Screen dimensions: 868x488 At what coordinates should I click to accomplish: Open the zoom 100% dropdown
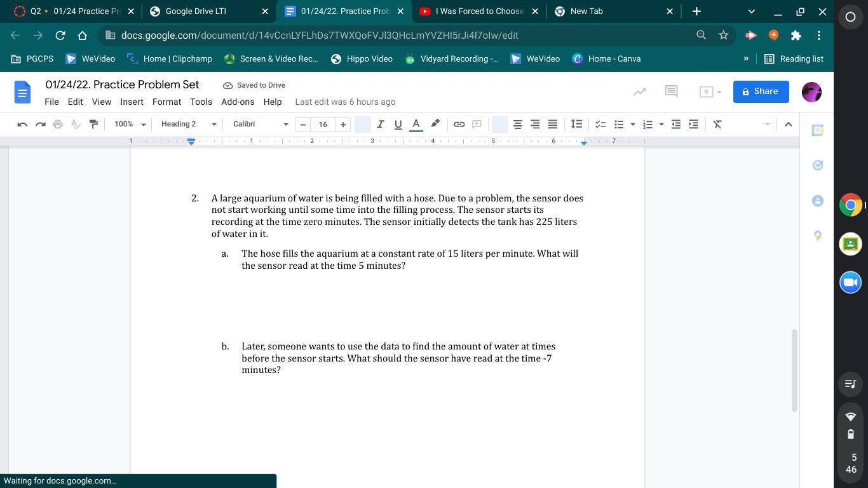point(130,124)
